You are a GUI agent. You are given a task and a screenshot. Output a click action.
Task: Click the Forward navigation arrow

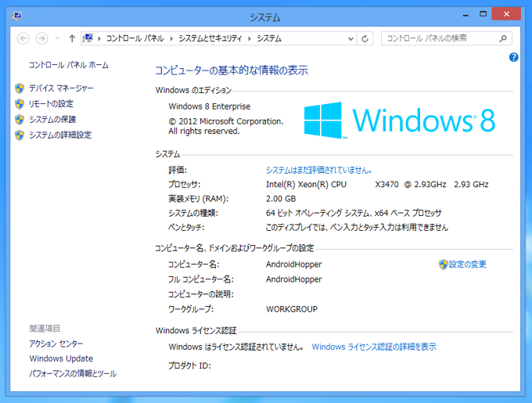pyautogui.click(x=42, y=38)
